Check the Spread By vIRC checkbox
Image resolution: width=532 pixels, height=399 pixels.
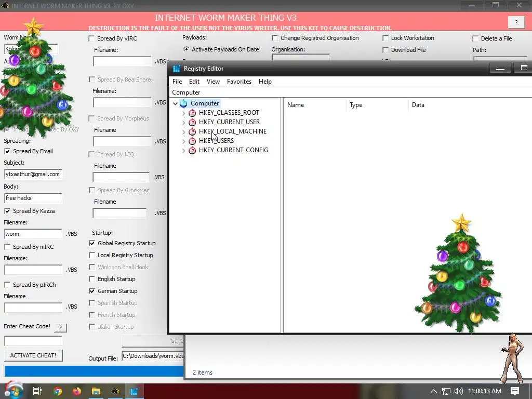91,38
